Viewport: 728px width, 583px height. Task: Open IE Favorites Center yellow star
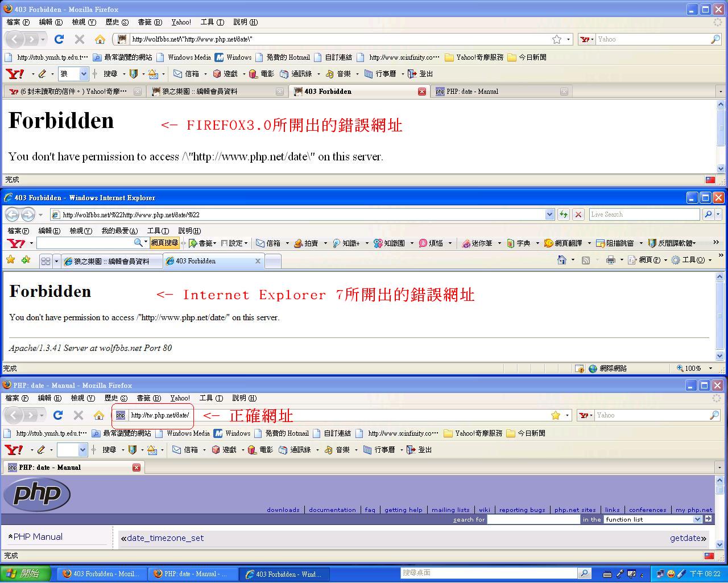[10, 261]
